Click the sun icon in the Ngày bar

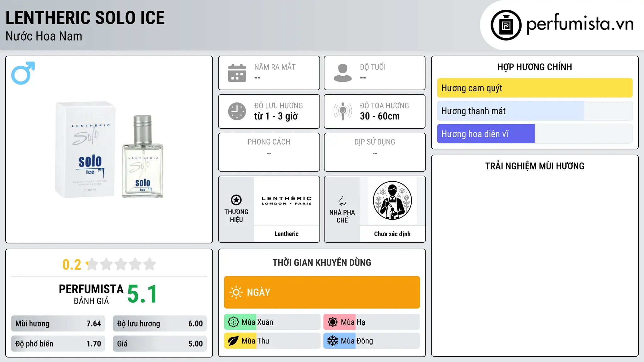pyautogui.click(x=236, y=292)
